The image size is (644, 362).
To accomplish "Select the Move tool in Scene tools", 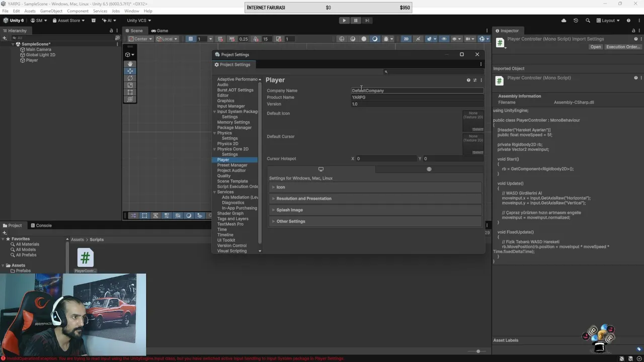I will coord(130,71).
